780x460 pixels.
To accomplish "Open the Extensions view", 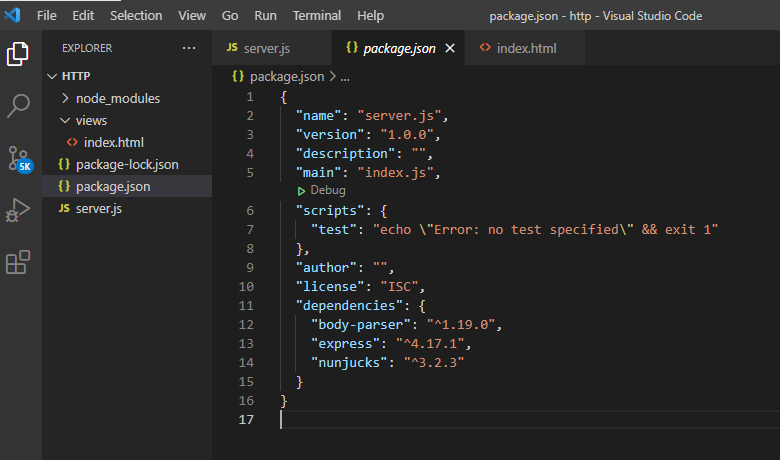I will pyautogui.click(x=18, y=262).
